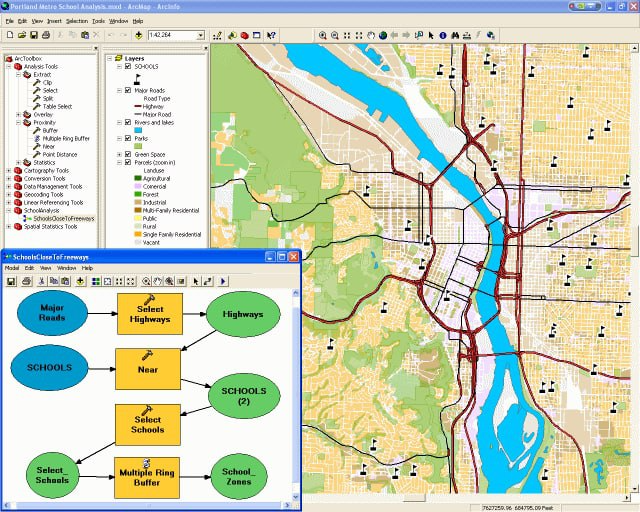Click the Zoom In magnifier tool

click(322, 36)
